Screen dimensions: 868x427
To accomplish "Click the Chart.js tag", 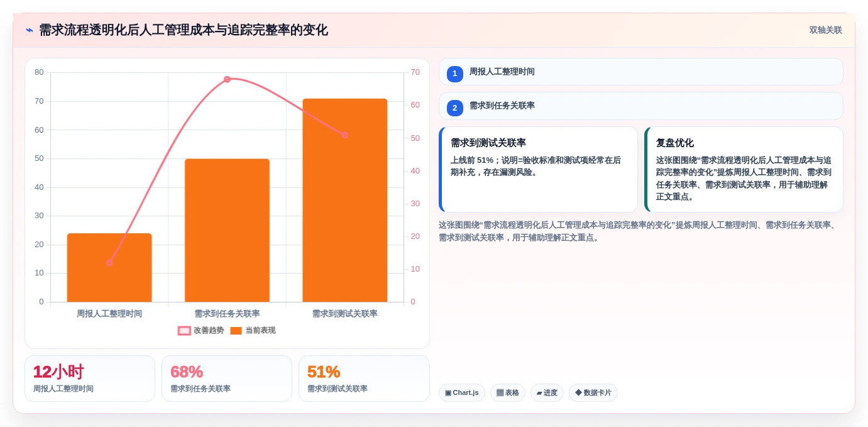I will [x=462, y=392].
